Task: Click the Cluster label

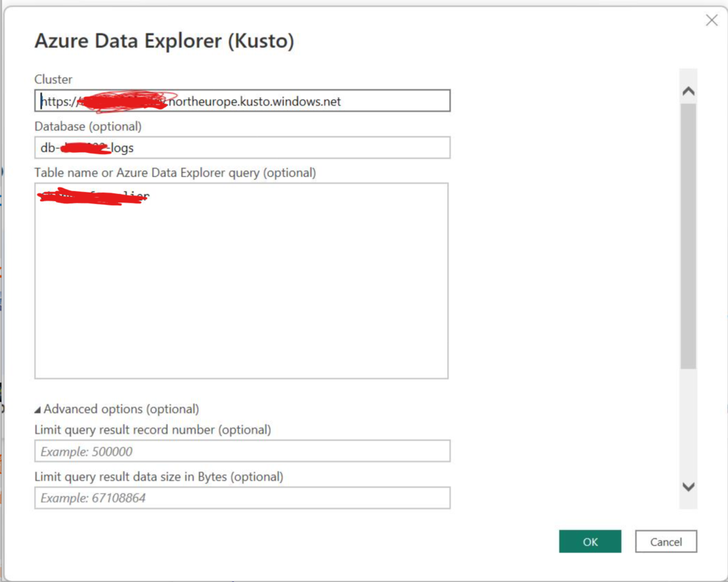Action: coord(53,80)
